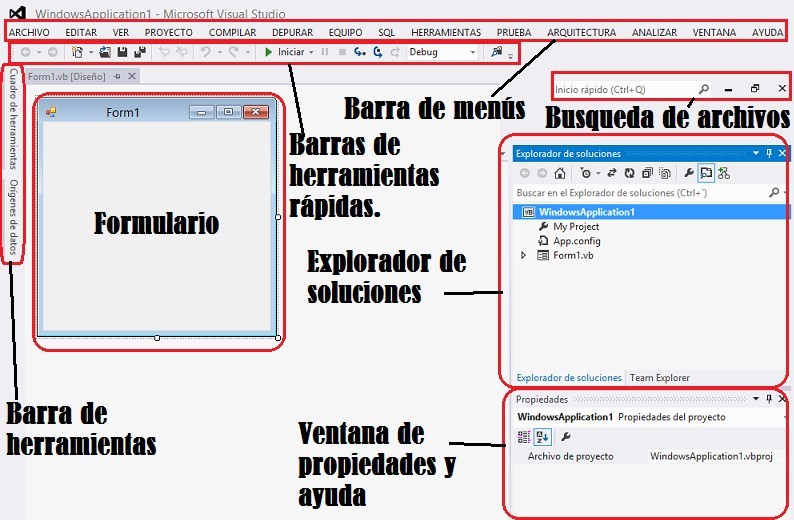This screenshot has height=520, width=794.
Task: Expand the Form1.vb tree node
Action: pos(524,255)
